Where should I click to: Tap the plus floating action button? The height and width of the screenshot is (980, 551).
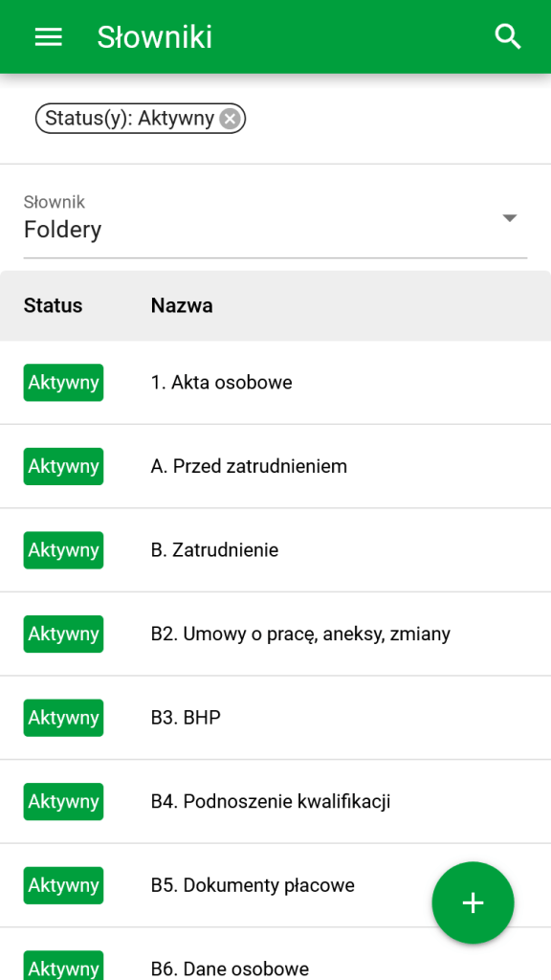(x=473, y=902)
